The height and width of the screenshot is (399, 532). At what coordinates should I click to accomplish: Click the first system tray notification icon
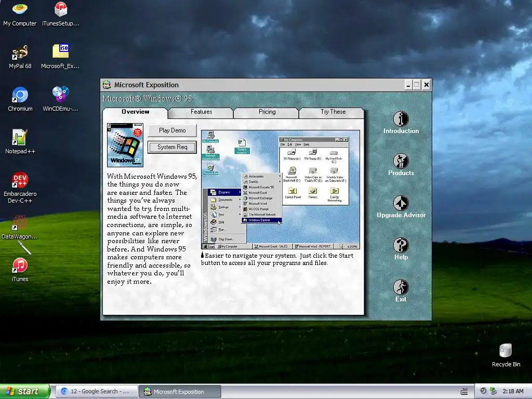[483, 391]
